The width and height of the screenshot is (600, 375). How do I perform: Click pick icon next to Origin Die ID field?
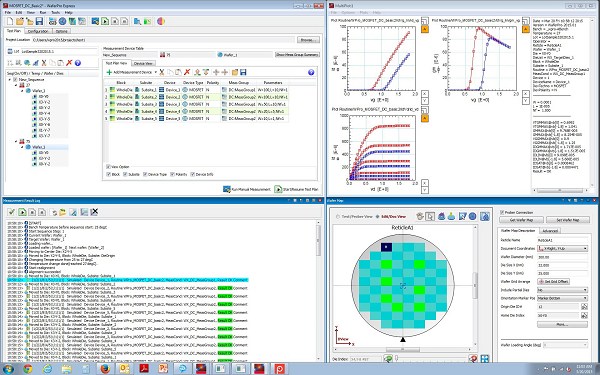pyautogui.click(x=584, y=307)
